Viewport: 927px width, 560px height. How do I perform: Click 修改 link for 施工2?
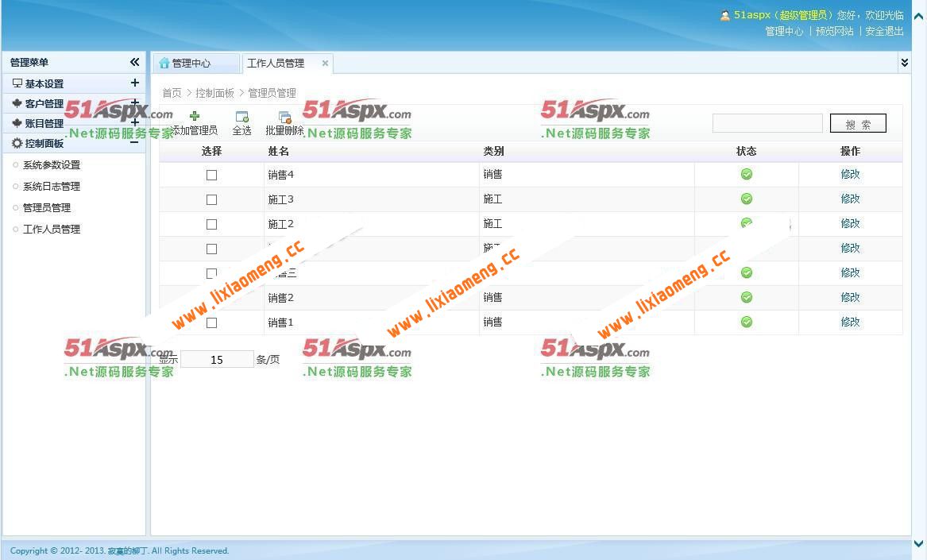(850, 223)
